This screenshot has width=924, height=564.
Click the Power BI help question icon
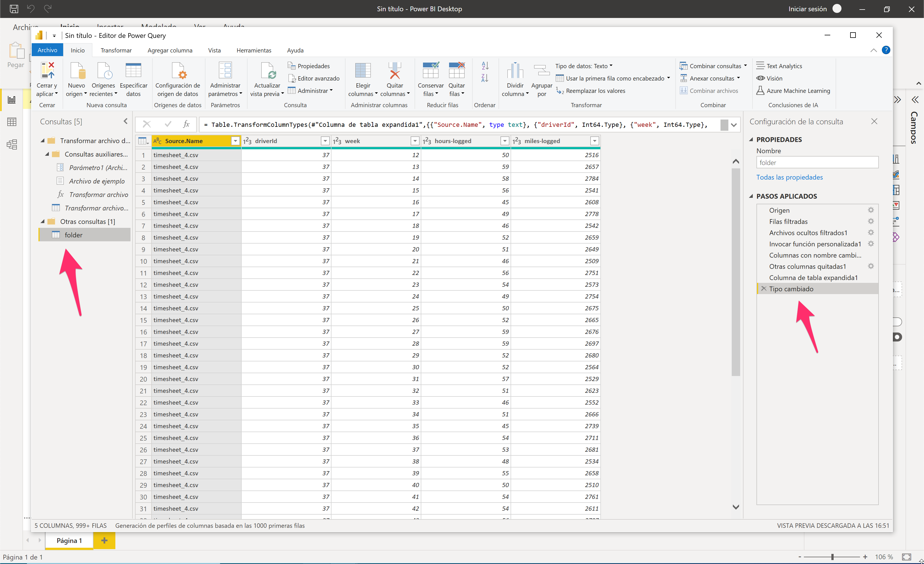pos(886,50)
